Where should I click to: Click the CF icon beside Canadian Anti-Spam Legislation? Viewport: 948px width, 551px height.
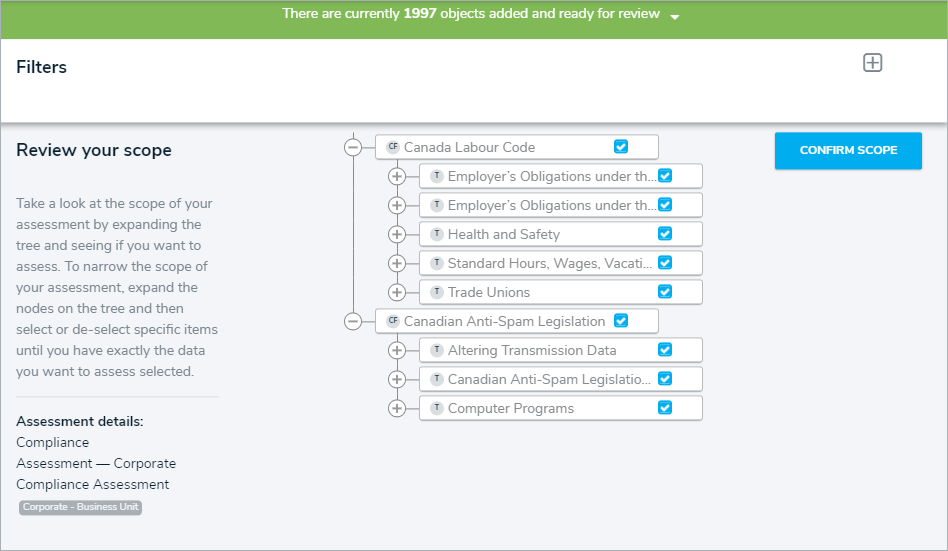click(x=393, y=321)
